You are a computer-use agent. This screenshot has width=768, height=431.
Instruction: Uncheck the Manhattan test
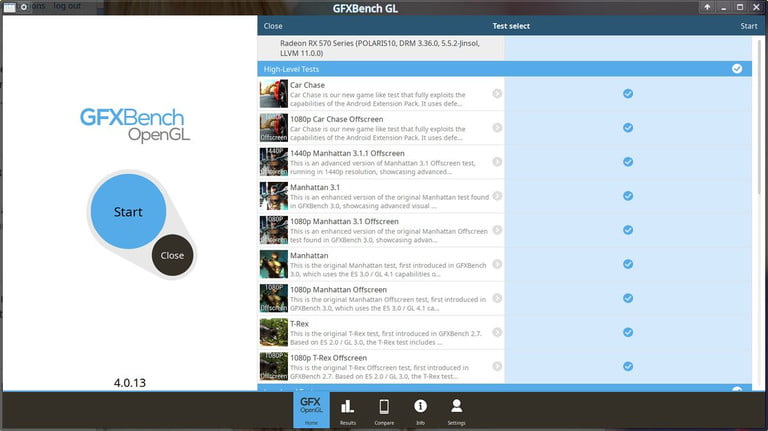pos(628,264)
